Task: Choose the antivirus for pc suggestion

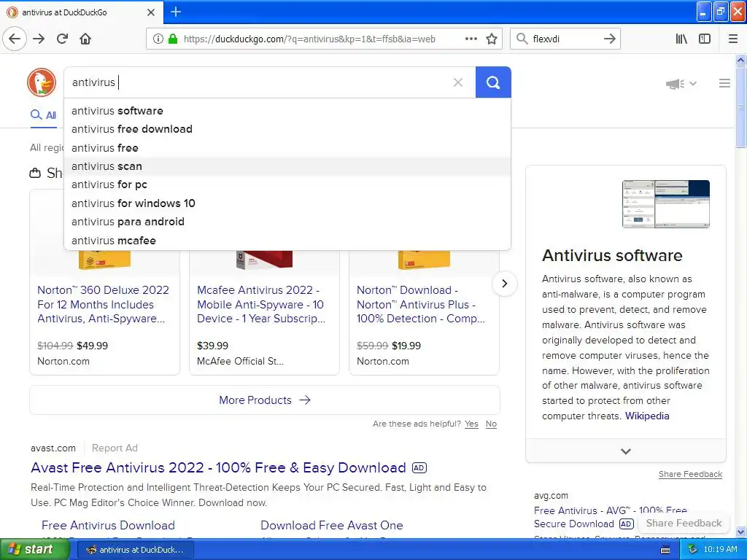Action: (x=287, y=184)
